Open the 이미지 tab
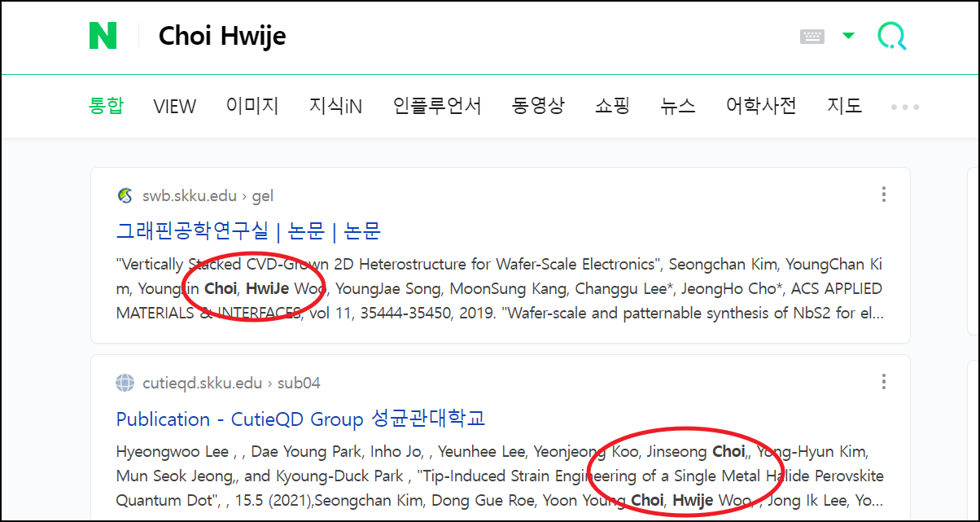Screen dimensions: 980x522 click(252, 106)
